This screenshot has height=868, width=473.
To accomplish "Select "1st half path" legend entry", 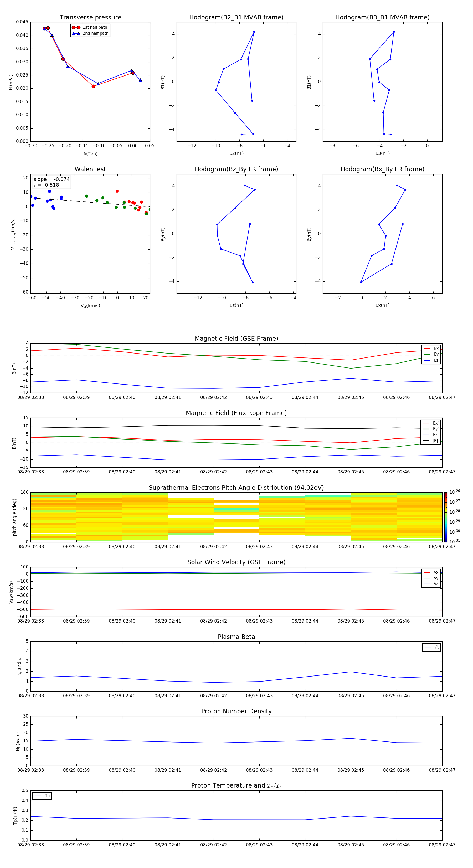I will coord(90,27).
